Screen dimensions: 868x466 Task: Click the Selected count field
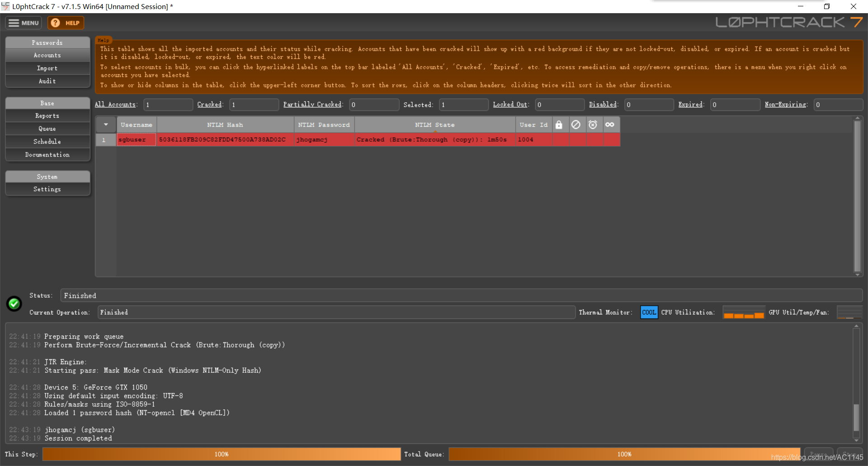(x=464, y=105)
